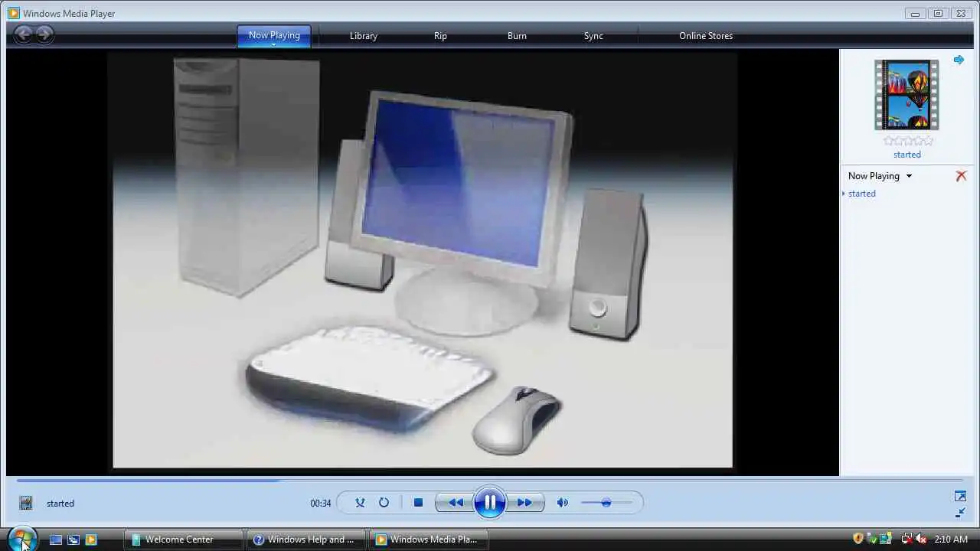The image size is (980, 551).
Task: Launch Media Player from quick launch
Action: point(91,540)
